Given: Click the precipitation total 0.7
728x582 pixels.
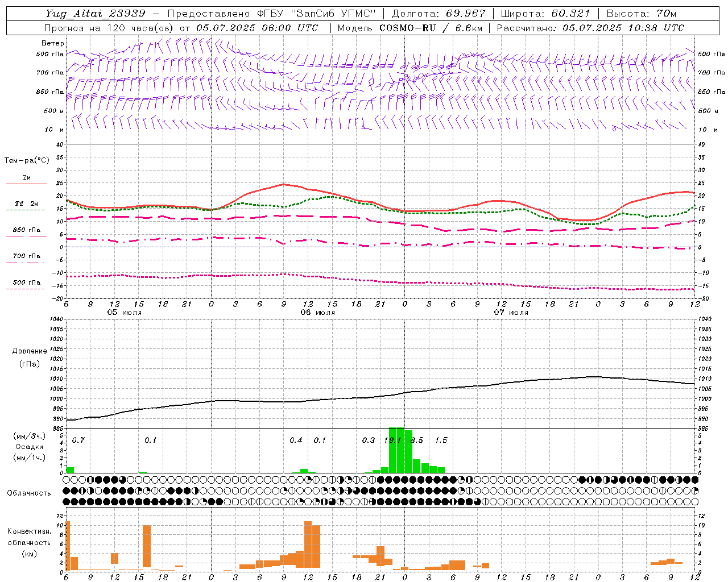Looking at the screenshot, I should coord(78,440).
